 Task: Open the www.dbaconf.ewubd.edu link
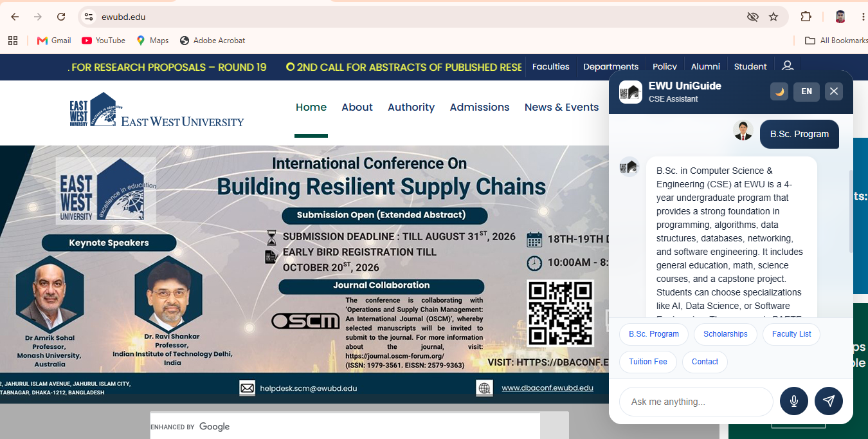[x=547, y=388]
